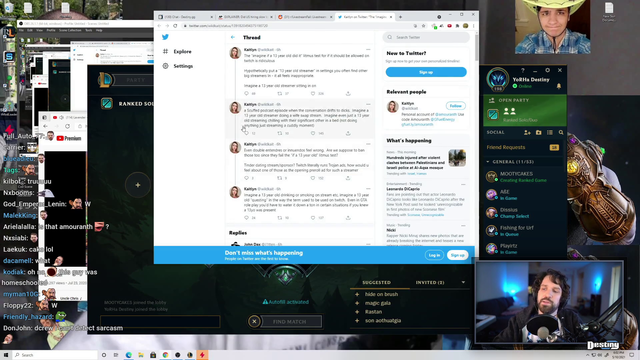
Task: Add a player via the plus slot
Action: (x=138, y=185)
